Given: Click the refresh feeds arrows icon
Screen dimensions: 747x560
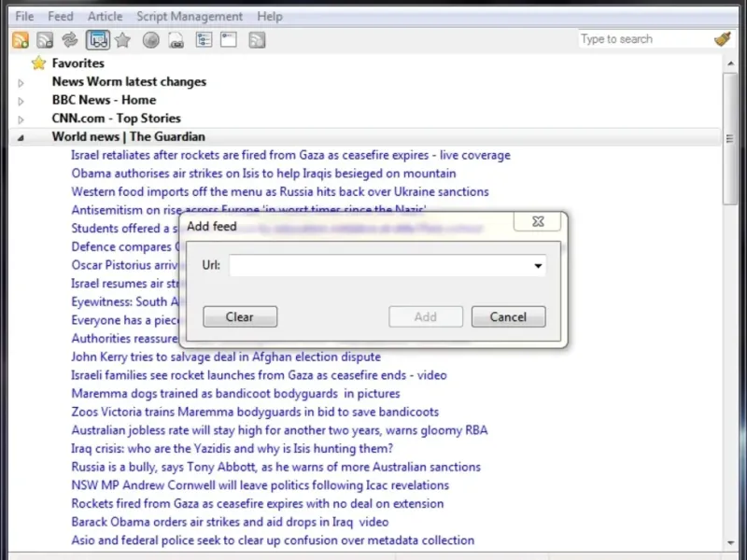Looking at the screenshot, I should pyautogui.click(x=70, y=39).
